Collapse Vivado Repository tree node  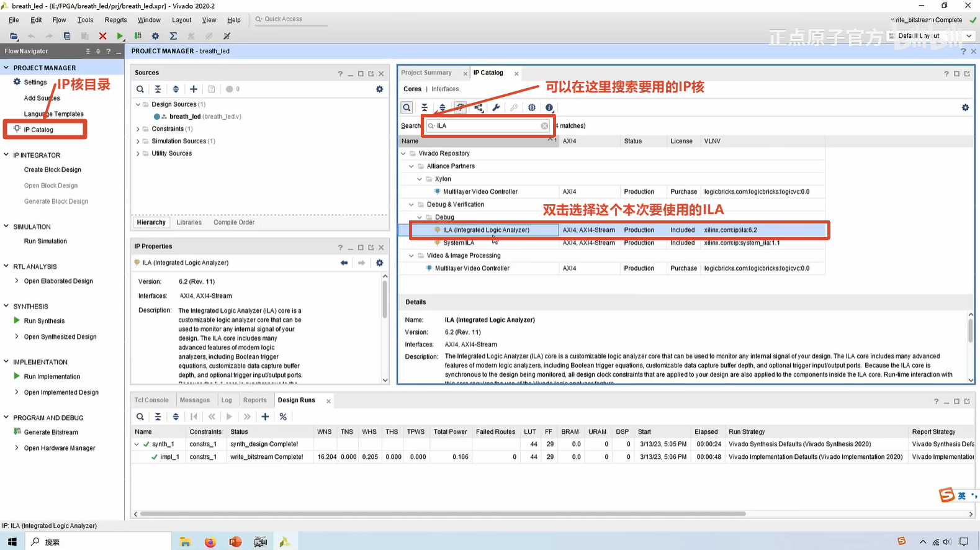click(x=403, y=153)
